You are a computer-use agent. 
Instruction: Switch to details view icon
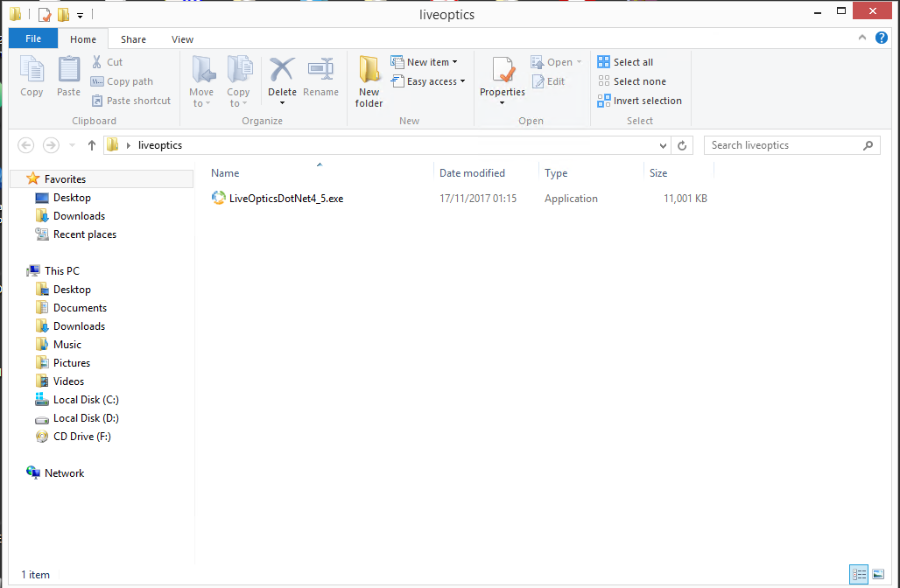pos(859,574)
